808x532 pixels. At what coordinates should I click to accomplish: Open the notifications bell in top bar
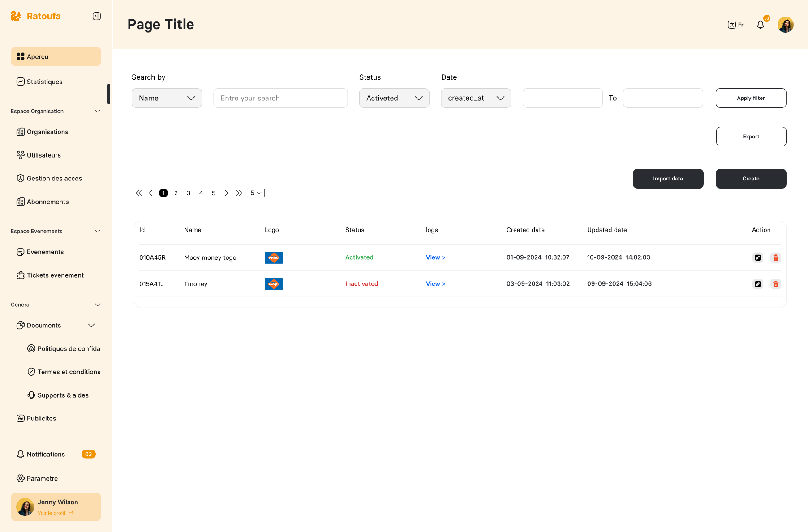point(760,25)
